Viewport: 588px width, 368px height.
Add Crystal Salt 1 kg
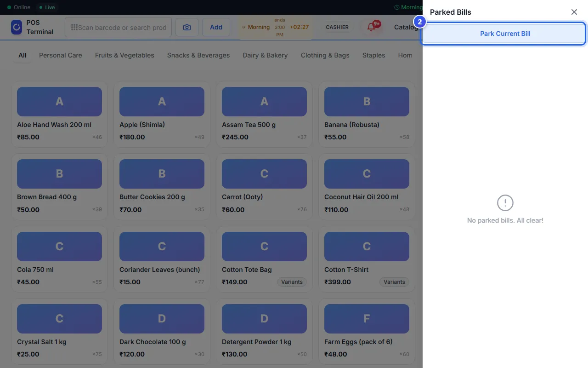pyautogui.click(x=60, y=332)
